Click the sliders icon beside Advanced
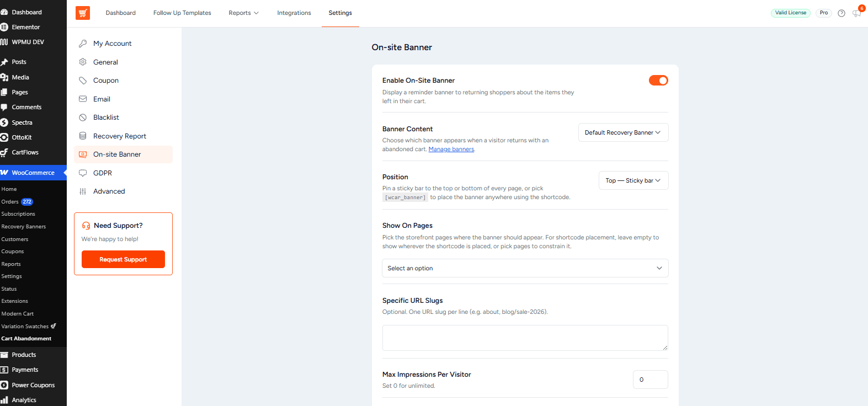Screen dimensions: 868x406 tap(83, 191)
